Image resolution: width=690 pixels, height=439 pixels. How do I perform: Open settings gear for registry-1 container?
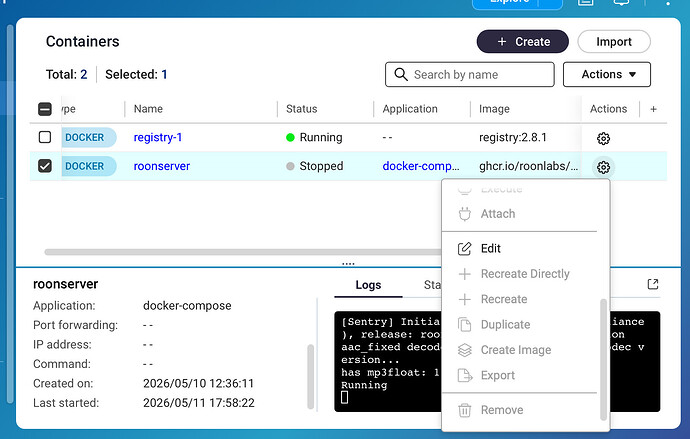click(603, 138)
